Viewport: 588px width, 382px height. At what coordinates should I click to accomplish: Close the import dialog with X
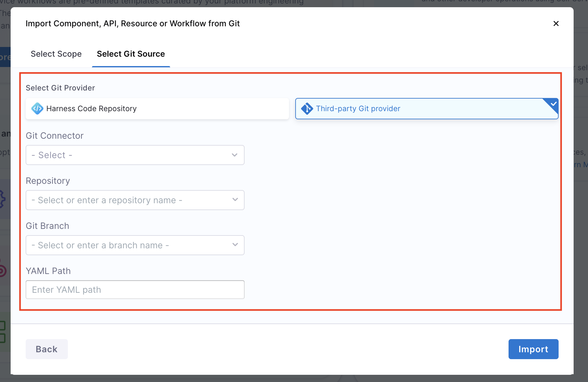[556, 23]
